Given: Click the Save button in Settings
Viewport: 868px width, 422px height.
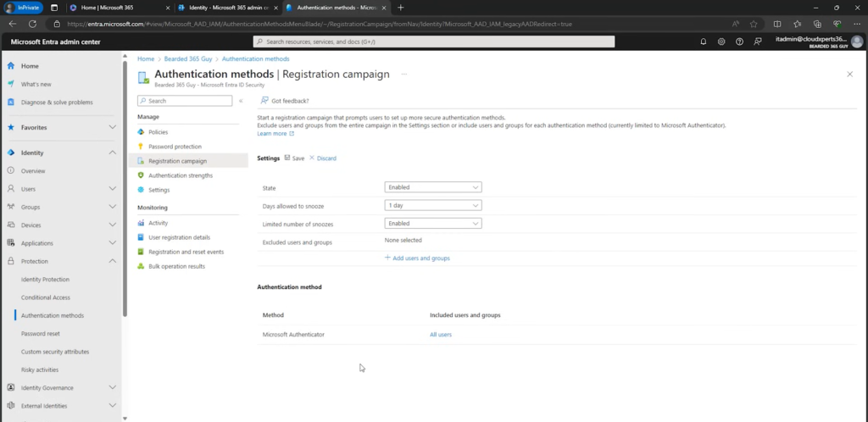Looking at the screenshot, I should (x=294, y=158).
